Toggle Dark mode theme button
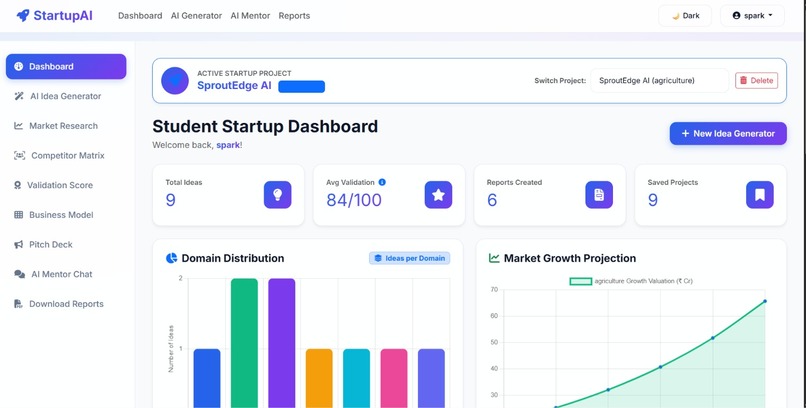This screenshot has width=806, height=408. point(685,16)
